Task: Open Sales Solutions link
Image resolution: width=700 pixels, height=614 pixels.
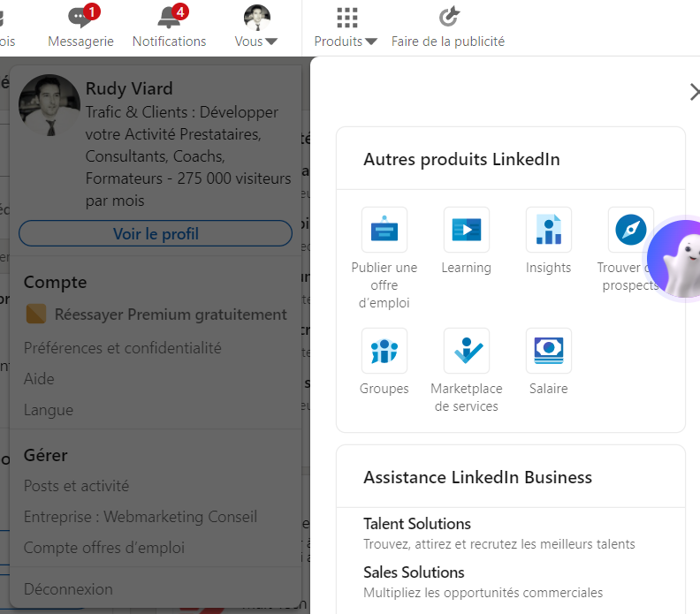Action: pos(414,572)
